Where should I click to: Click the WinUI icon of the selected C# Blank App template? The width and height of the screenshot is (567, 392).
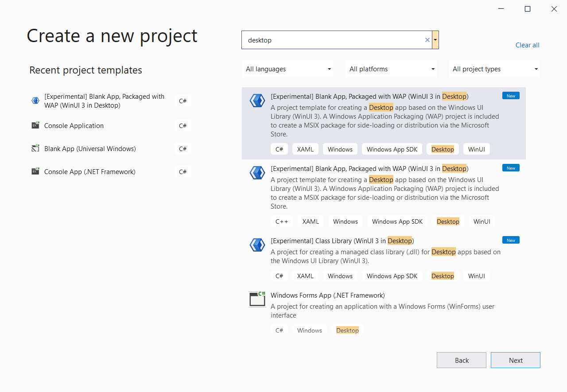tap(257, 101)
